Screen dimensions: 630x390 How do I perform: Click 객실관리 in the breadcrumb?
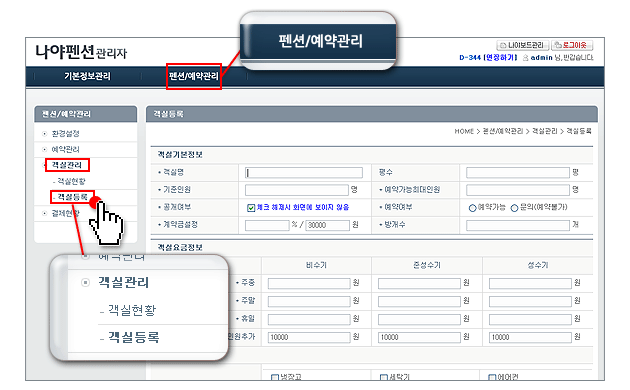pyautogui.click(x=544, y=131)
